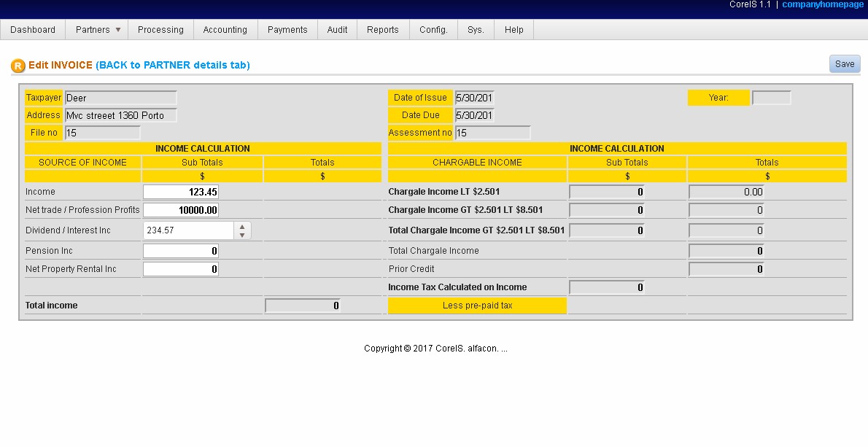Select the Net Property Rental Inc field
The image size is (868, 447).
181,269
